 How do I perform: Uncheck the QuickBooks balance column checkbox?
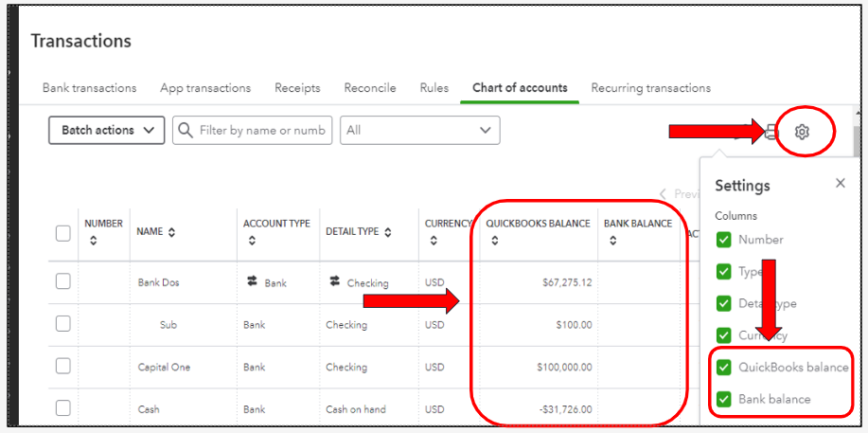[724, 368]
